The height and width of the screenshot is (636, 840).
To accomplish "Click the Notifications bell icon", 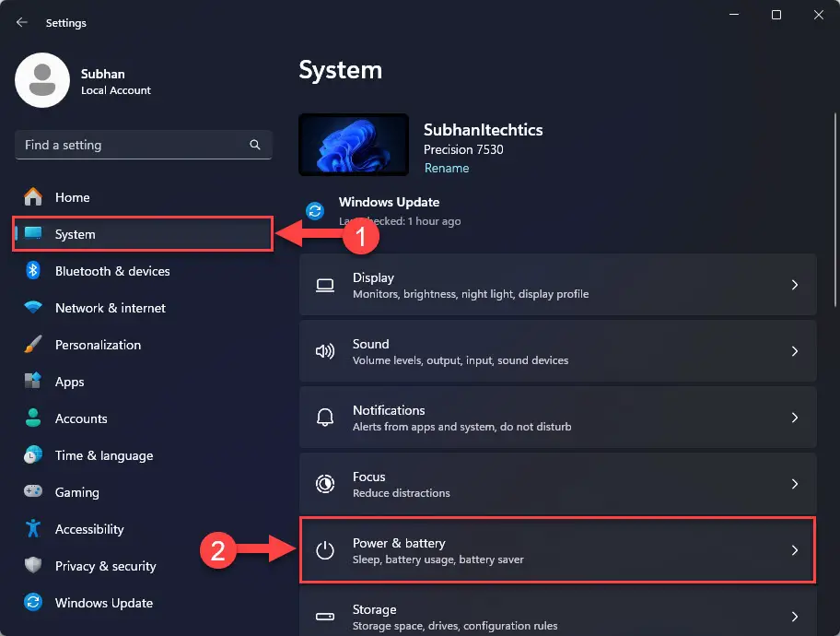I will point(324,418).
